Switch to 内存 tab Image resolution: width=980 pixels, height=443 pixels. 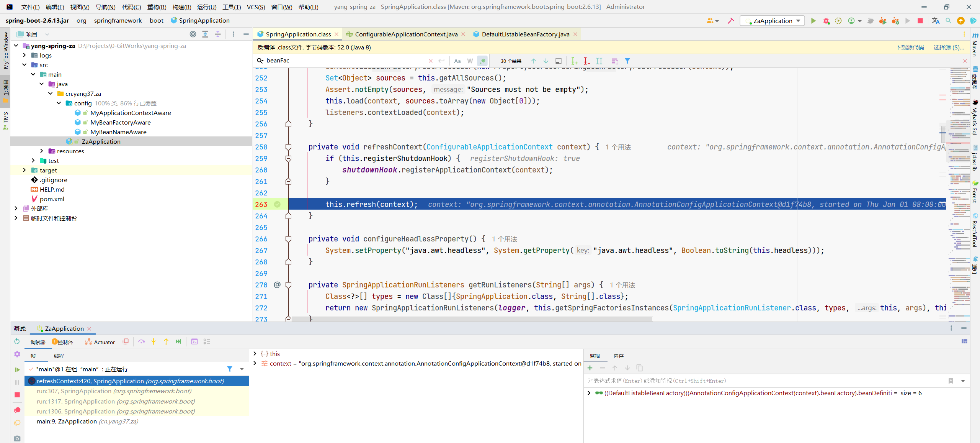619,356
